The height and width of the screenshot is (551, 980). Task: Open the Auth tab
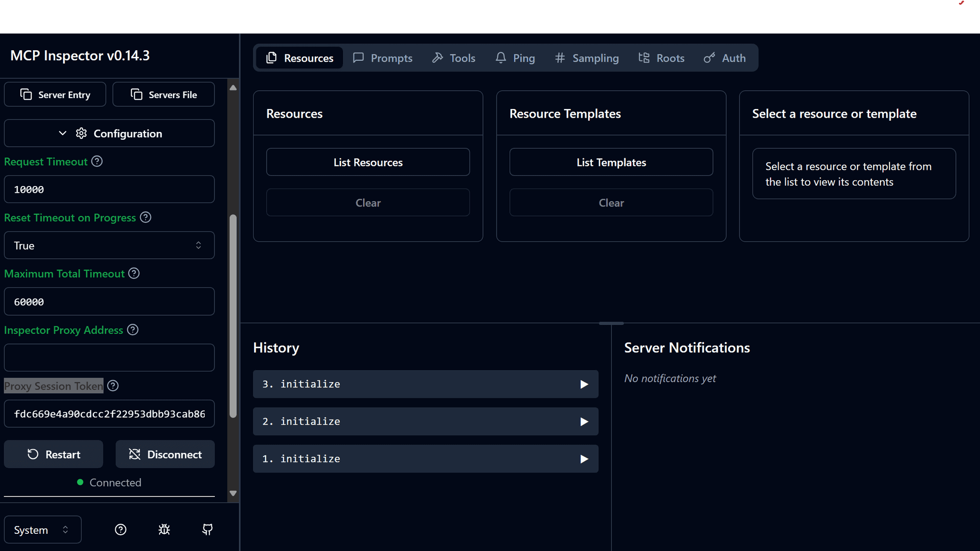tap(724, 57)
